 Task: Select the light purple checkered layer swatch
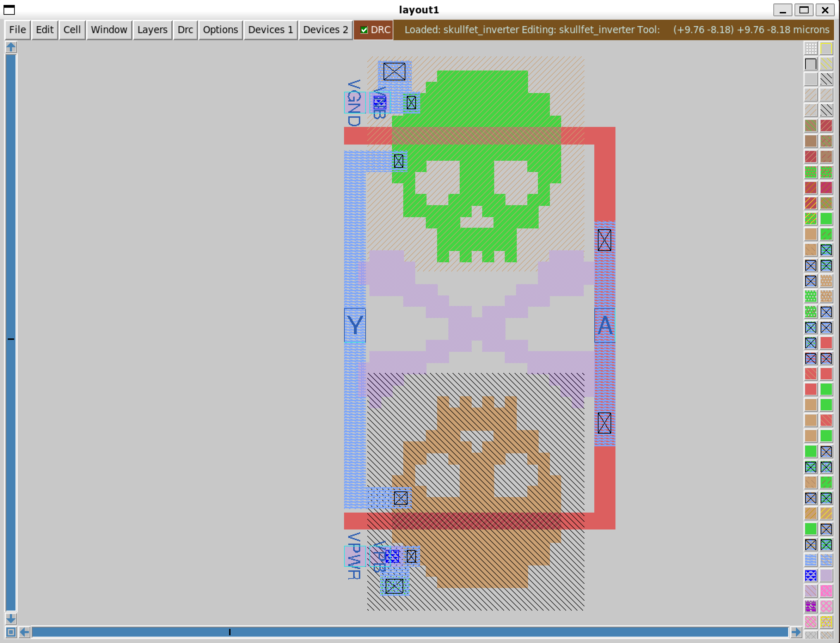(x=826, y=575)
